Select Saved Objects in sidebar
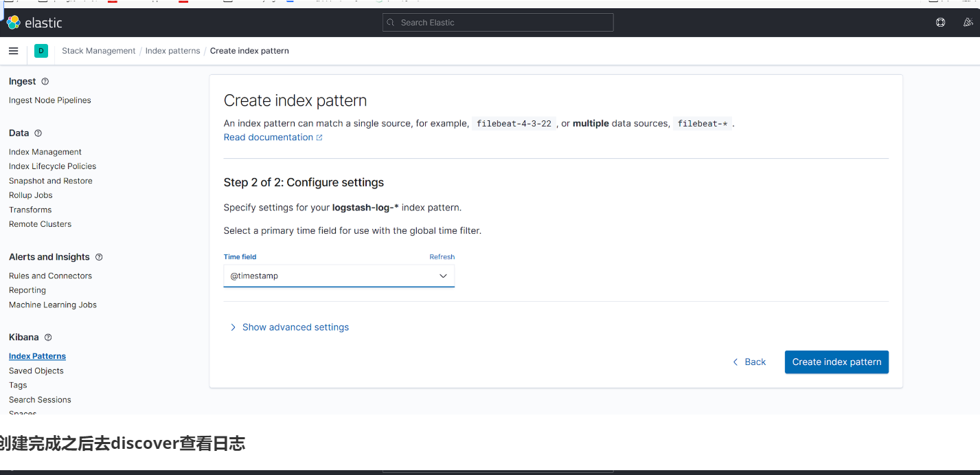980x475 pixels. tap(36, 371)
